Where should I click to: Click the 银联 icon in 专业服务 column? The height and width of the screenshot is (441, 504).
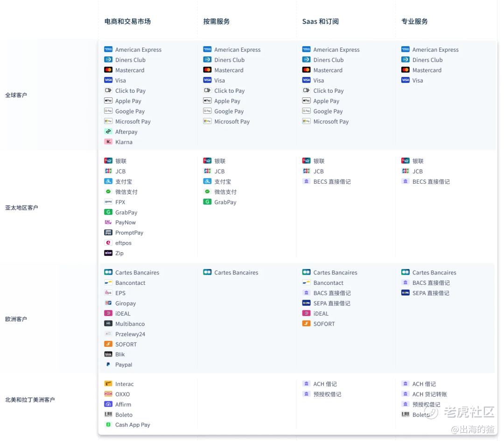[406, 161]
